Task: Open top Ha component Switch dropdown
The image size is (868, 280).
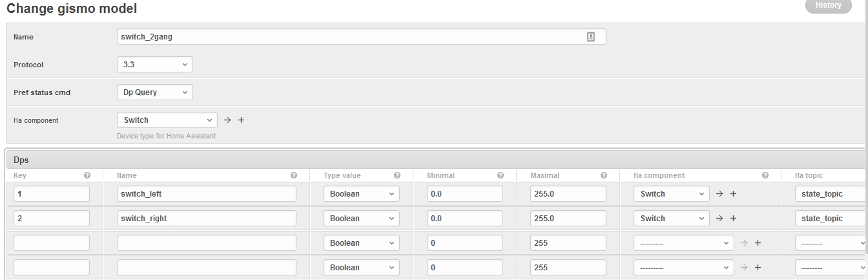Action: click(167, 120)
